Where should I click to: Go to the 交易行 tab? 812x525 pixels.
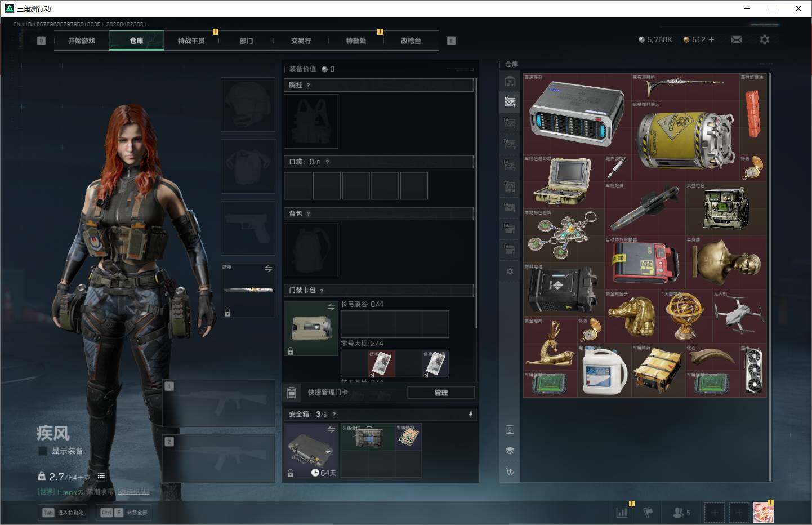click(301, 41)
